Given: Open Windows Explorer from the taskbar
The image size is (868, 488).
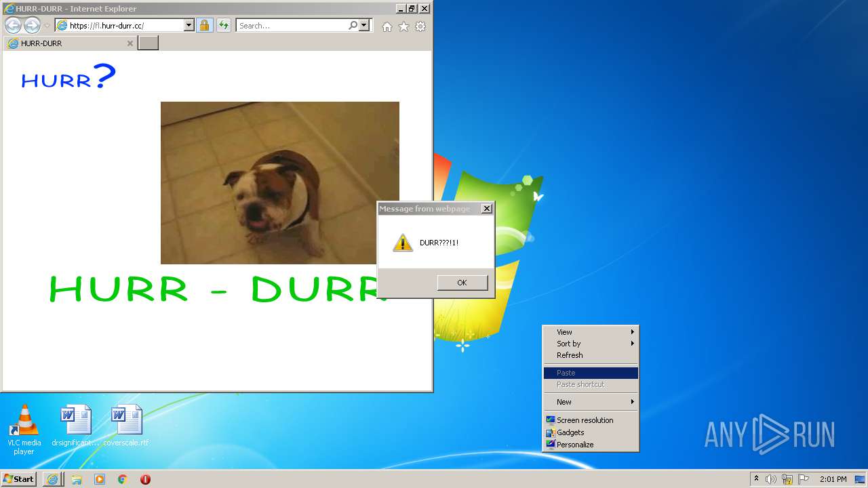Looking at the screenshot, I should click(77, 479).
